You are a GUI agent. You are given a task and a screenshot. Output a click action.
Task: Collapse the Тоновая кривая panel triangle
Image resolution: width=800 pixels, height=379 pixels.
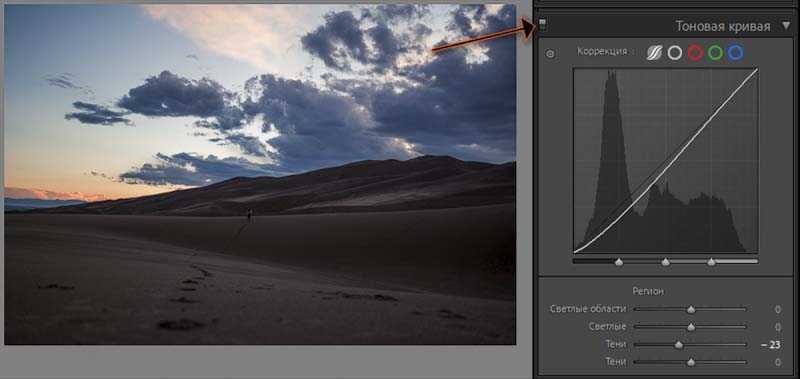click(x=786, y=26)
